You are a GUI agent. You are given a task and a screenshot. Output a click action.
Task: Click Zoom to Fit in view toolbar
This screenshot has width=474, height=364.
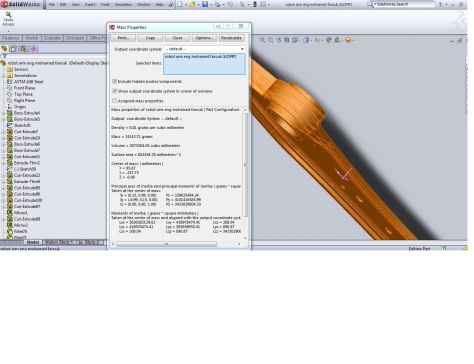(x=263, y=40)
